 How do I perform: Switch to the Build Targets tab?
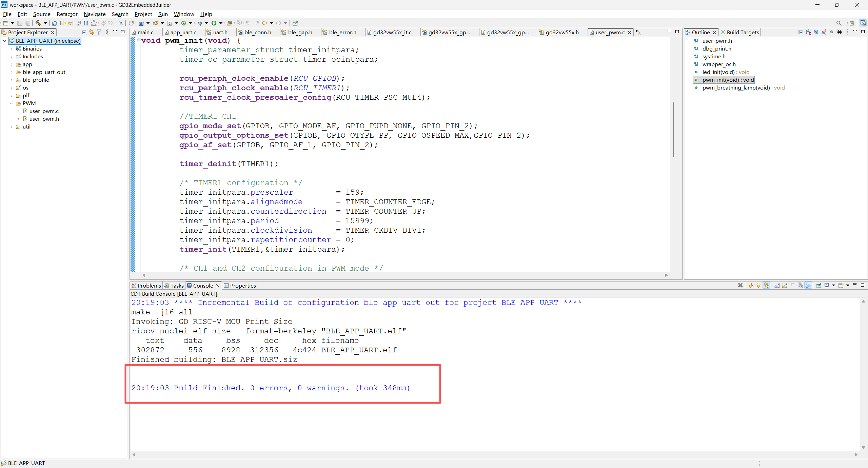tap(742, 32)
